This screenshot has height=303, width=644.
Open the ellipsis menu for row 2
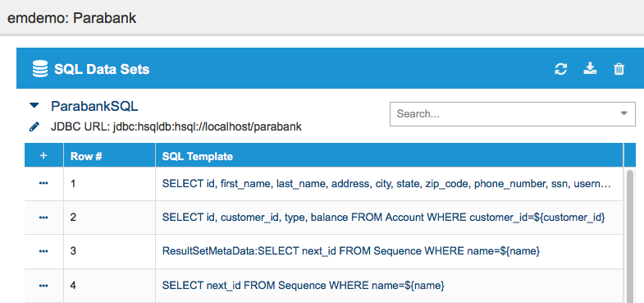pyautogui.click(x=43, y=218)
